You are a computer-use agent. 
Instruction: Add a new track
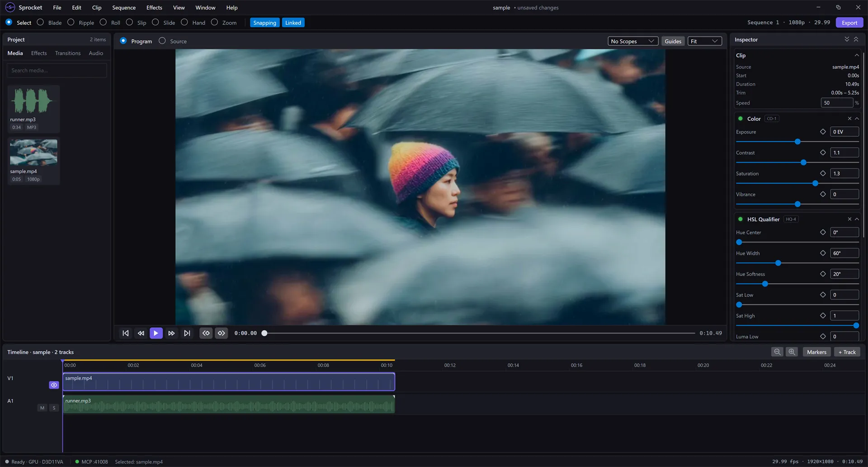[x=847, y=352]
